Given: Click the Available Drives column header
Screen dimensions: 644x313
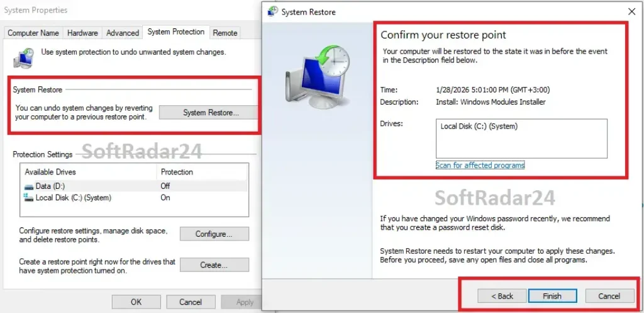Looking at the screenshot, I should click(88, 172).
